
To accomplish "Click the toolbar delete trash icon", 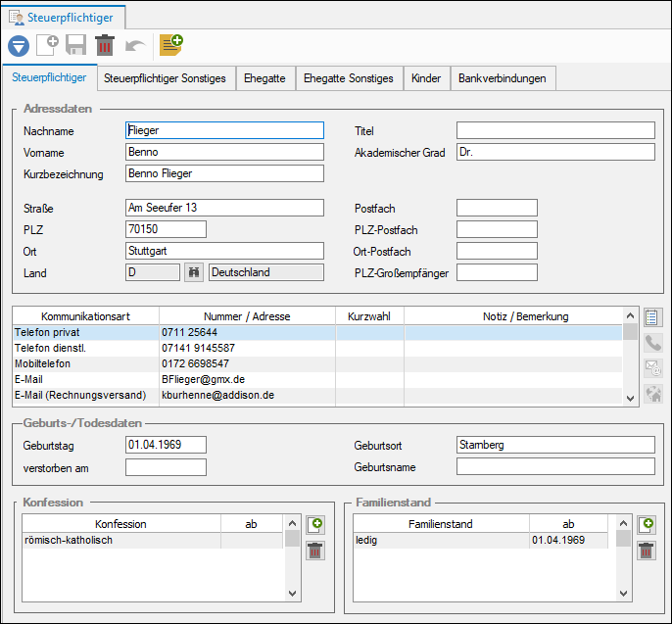I will (105, 45).
